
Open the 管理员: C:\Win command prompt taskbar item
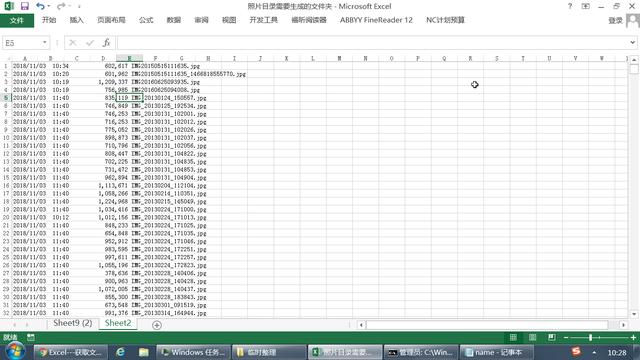click(421, 352)
